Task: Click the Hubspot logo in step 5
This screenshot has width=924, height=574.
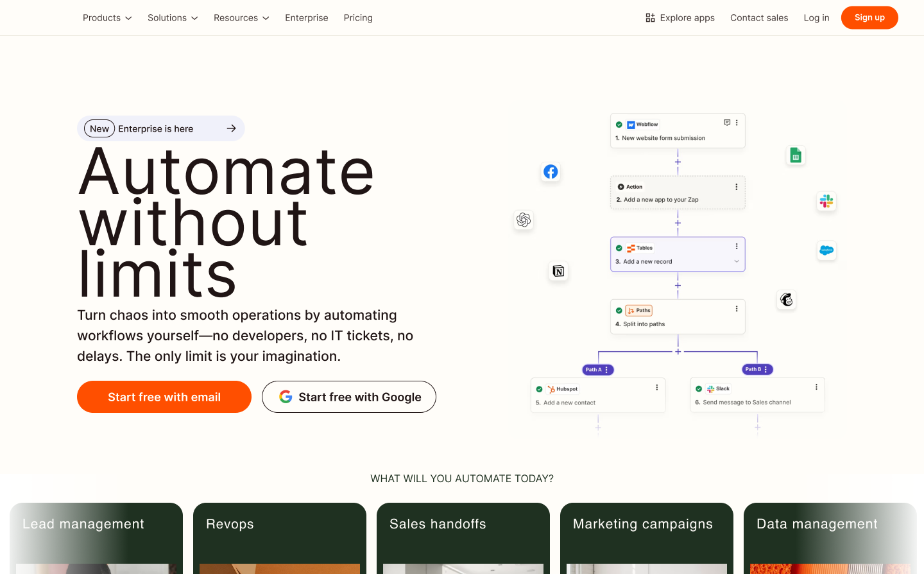Action: [551, 389]
